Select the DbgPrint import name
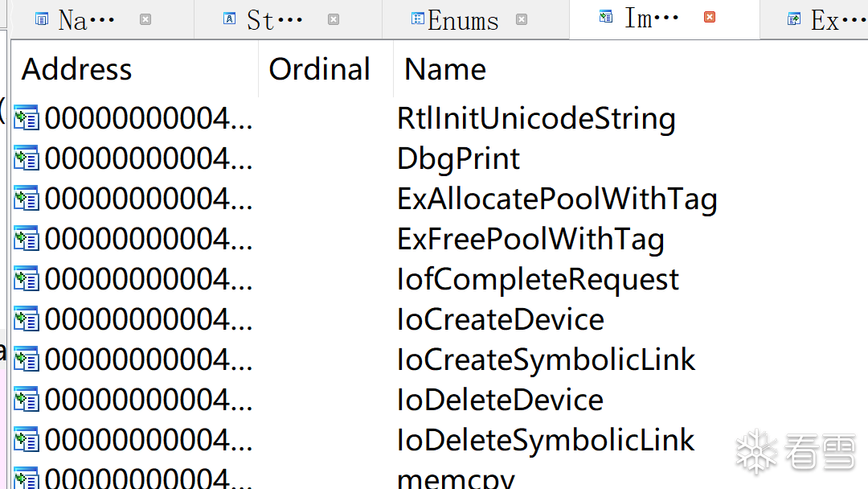This screenshot has width=868, height=489. coord(459,159)
